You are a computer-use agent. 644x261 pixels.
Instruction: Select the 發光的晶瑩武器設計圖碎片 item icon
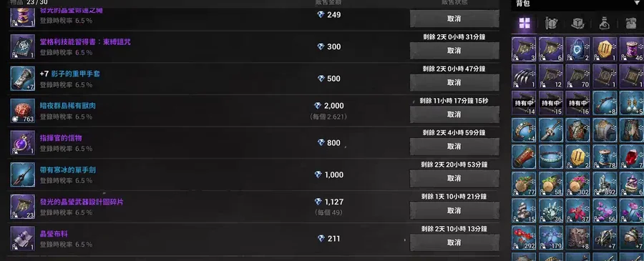[23, 207]
